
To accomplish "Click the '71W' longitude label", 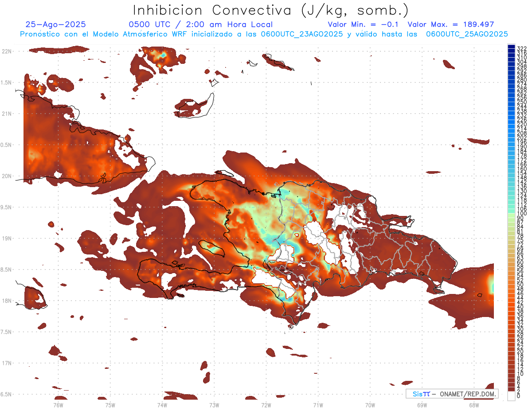I will (318, 405).
